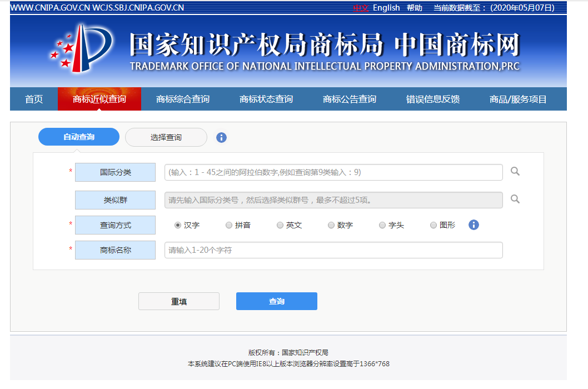The width and height of the screenshot is (588, 389).
Task: Click the blue 查询 search button
Action: tap(277, 301)
